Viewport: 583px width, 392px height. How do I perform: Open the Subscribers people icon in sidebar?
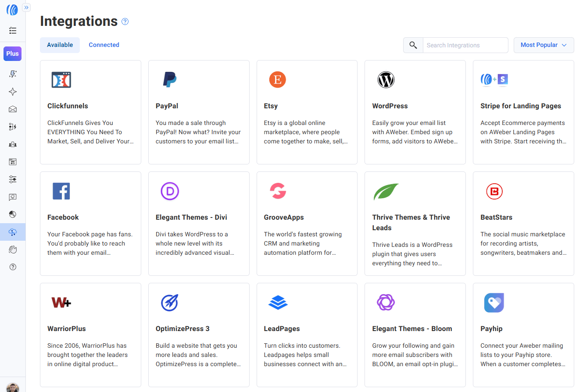[x=13, y=144]
